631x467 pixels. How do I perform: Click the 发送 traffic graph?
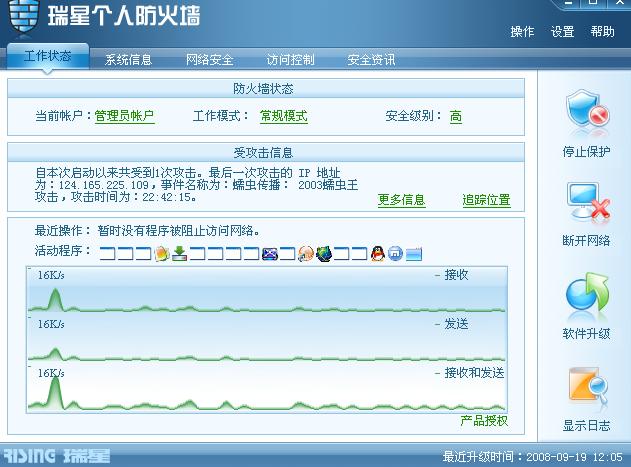pyautogui.click(x=267, y=340)
